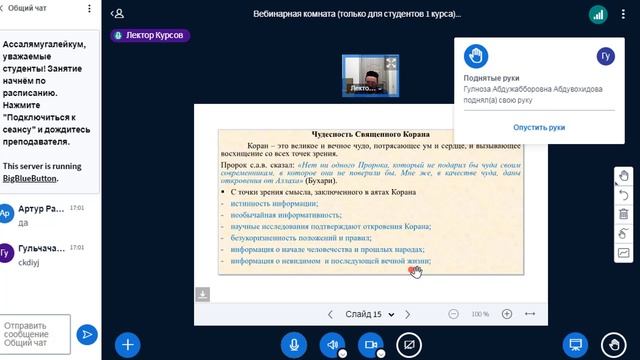Toggle webcam sharing button
This screenshot has height=360, width=640.
(x=371, y=345)
